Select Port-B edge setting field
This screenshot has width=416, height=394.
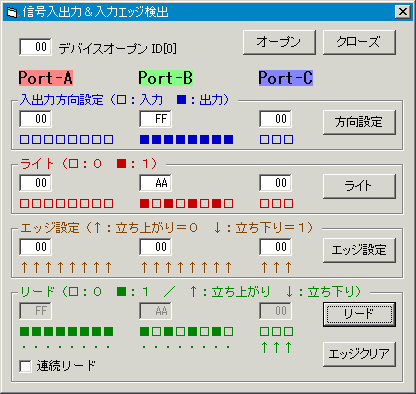(x=155, y=247)
